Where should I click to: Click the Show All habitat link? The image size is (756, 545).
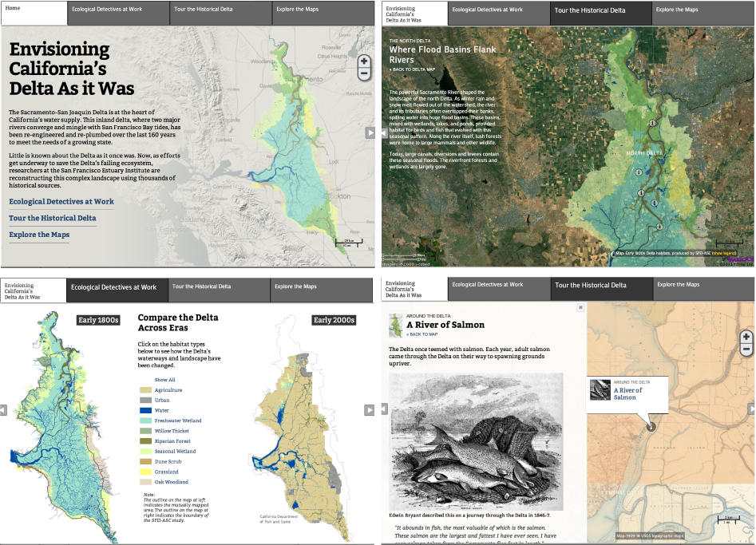coord(165,380)
